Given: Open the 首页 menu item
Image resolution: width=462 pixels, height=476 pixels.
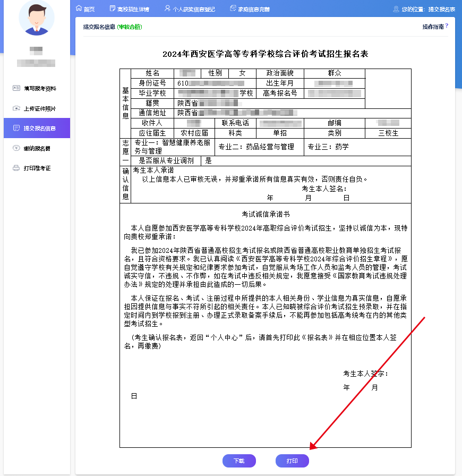Looking at the screenshot, I should click(x=89, y=9).
